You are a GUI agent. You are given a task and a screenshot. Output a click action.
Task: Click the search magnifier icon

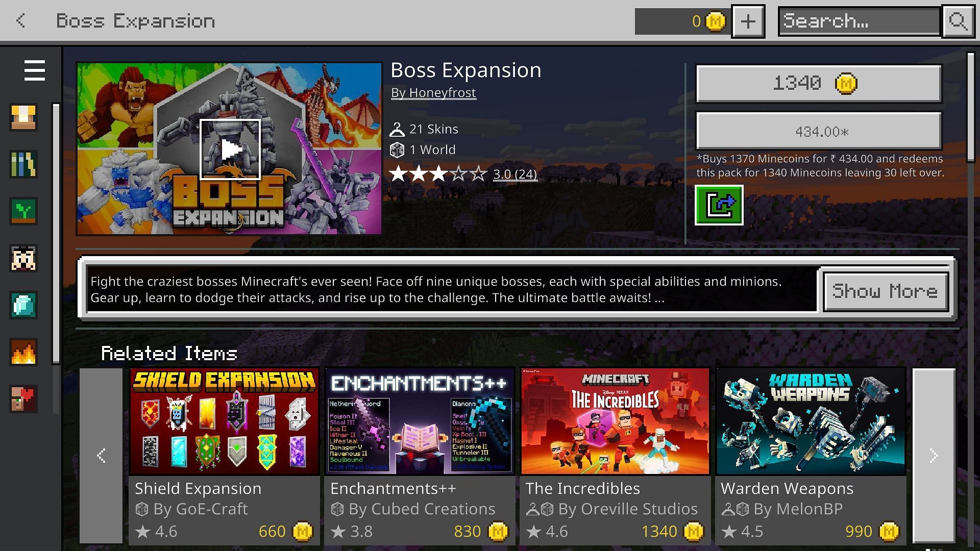pos(959,21)
